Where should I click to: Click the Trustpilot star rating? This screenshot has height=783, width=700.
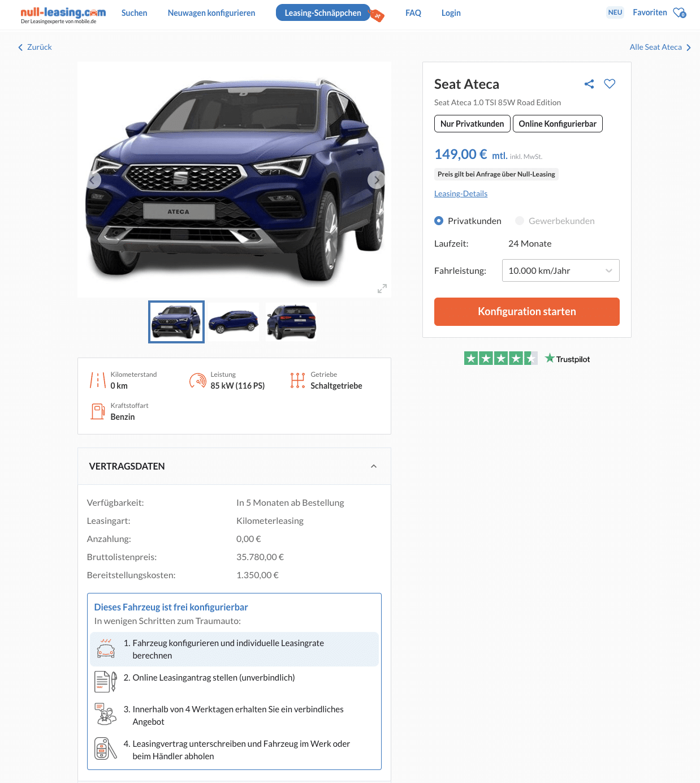click(x=500, y=359)
